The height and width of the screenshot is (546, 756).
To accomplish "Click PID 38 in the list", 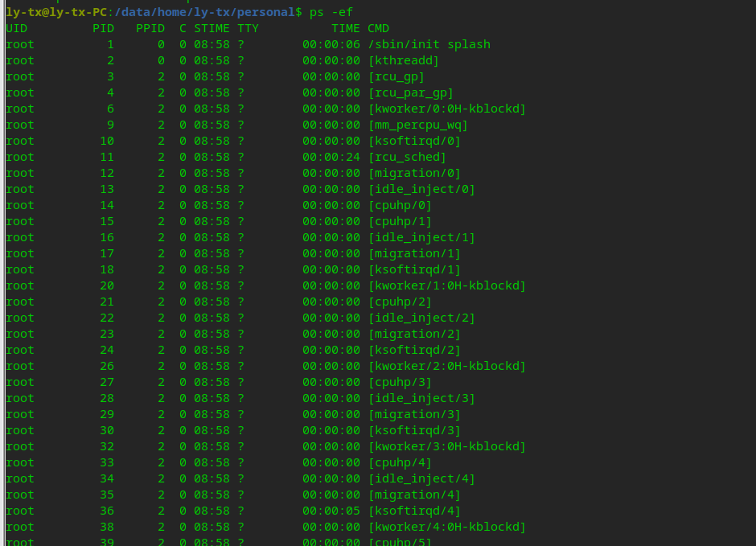I will 107,528.
